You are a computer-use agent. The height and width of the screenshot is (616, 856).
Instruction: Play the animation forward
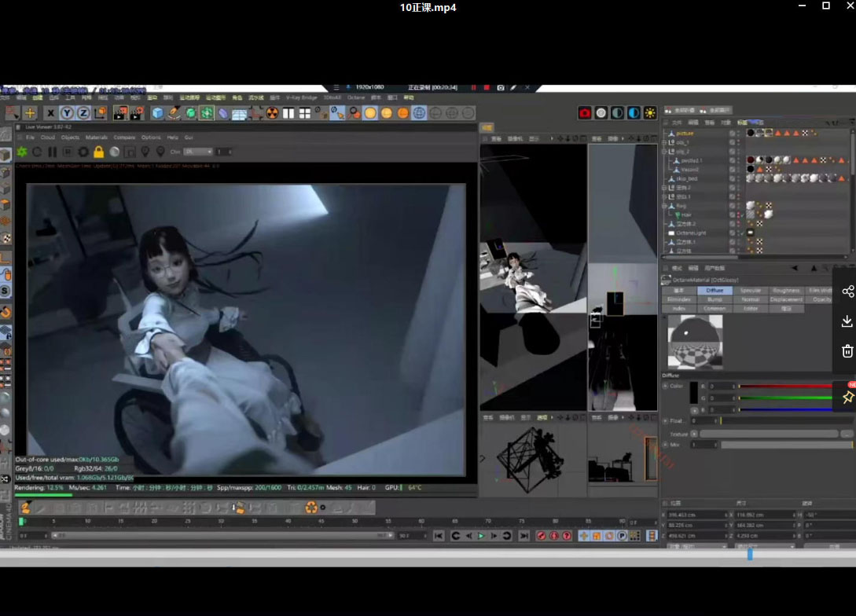pos(481,536)
